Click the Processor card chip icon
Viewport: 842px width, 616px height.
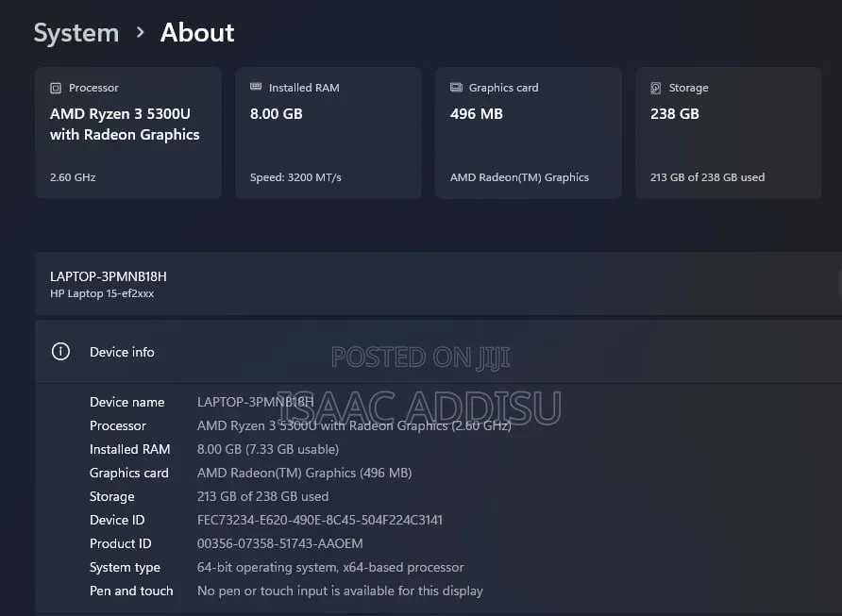56,88
